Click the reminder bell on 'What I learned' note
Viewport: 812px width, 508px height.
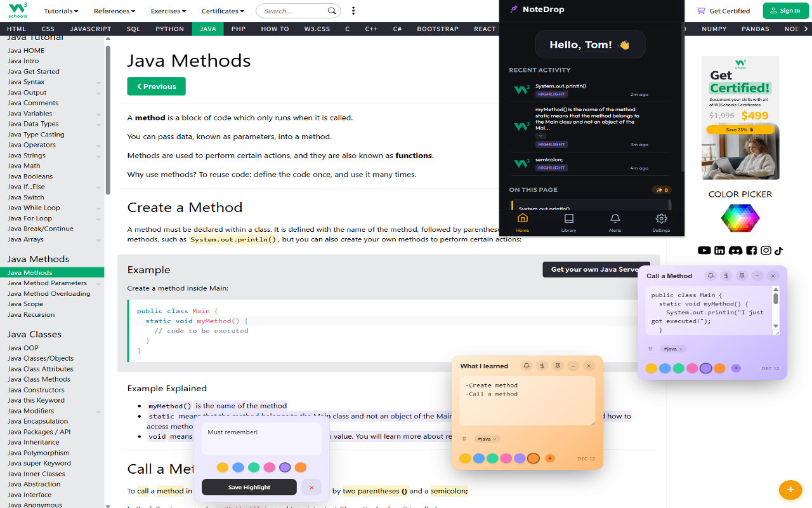(x=526, y=366)
